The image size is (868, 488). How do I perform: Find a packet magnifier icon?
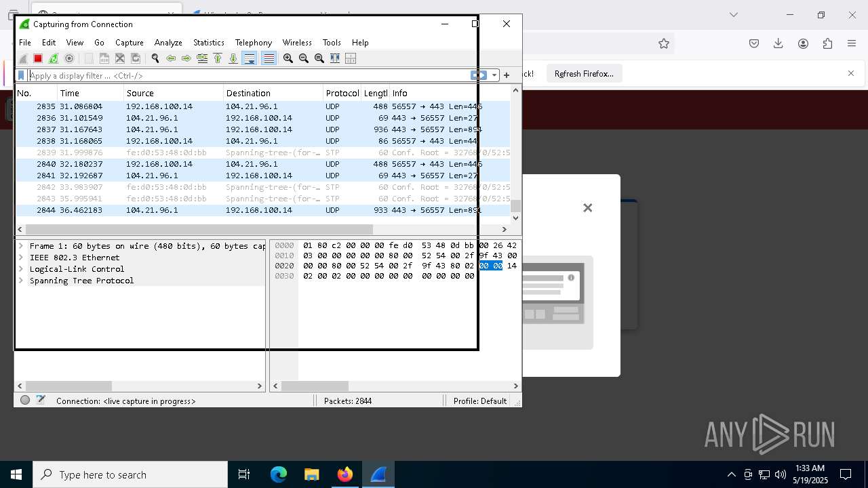tap(155, 58)
